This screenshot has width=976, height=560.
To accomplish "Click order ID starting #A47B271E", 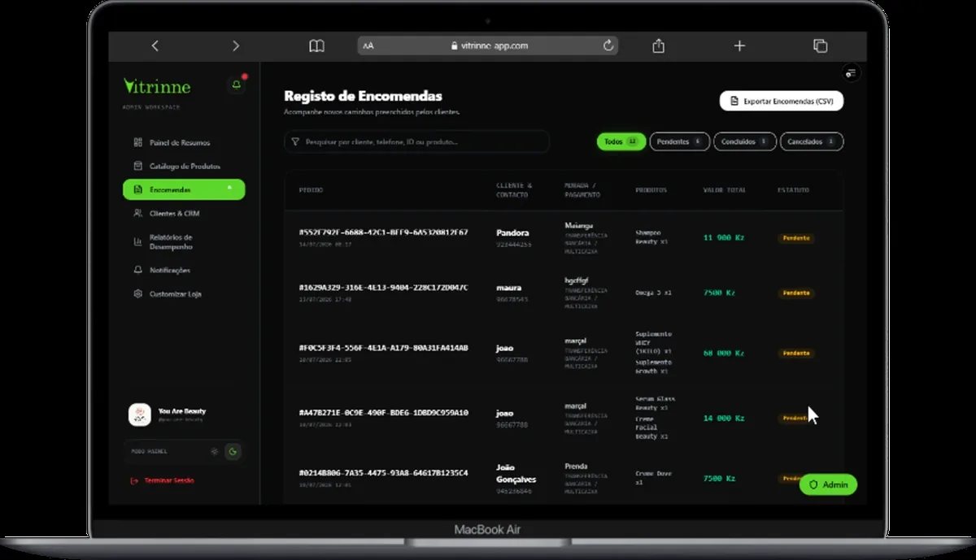I will click(383, 413).
